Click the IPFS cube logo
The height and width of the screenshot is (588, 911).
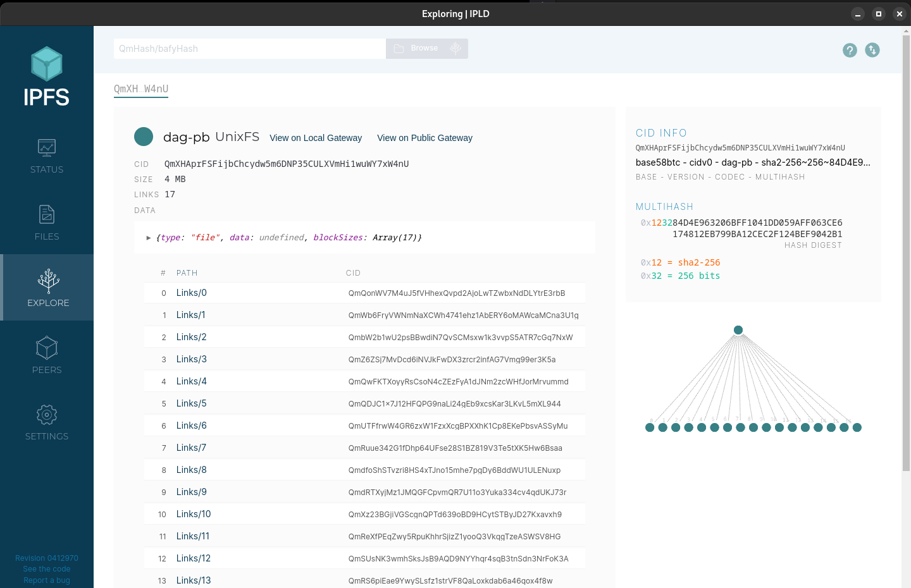coord(47,64)
